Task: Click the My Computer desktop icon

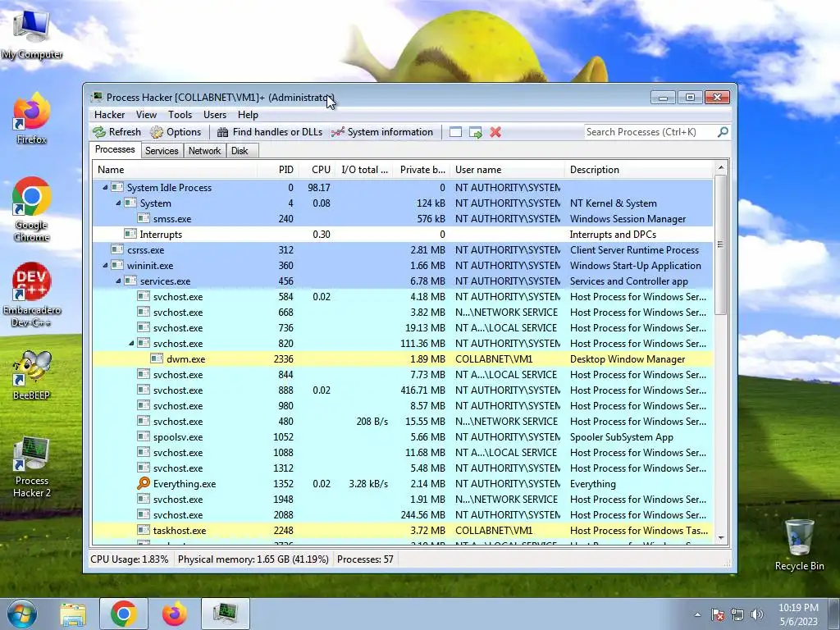Action: pyautogui.click(x=32, y=34)
